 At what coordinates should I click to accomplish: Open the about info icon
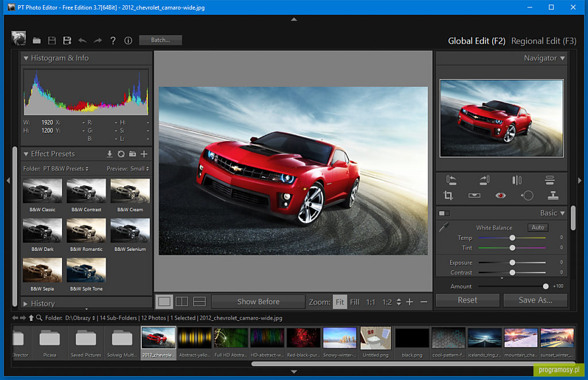point(128,41)
